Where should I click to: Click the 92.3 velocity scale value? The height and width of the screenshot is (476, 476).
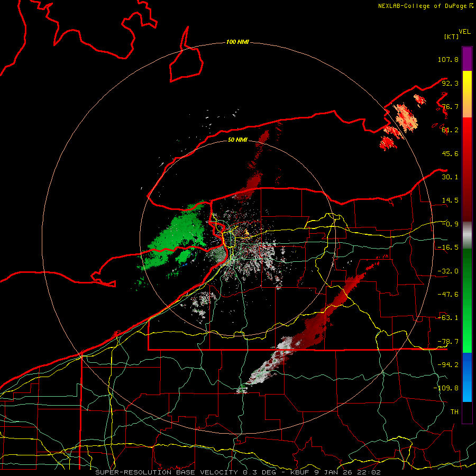click(x=450, y=83)
